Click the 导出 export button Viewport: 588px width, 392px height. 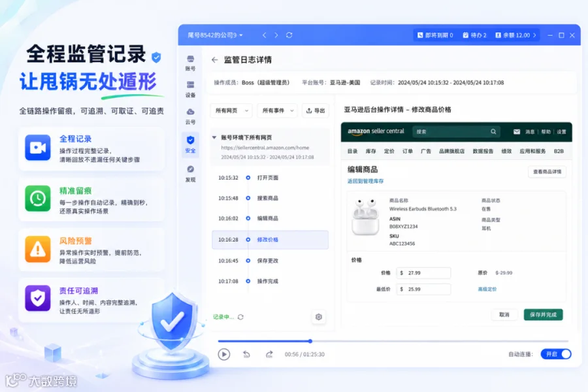point(316,110)
